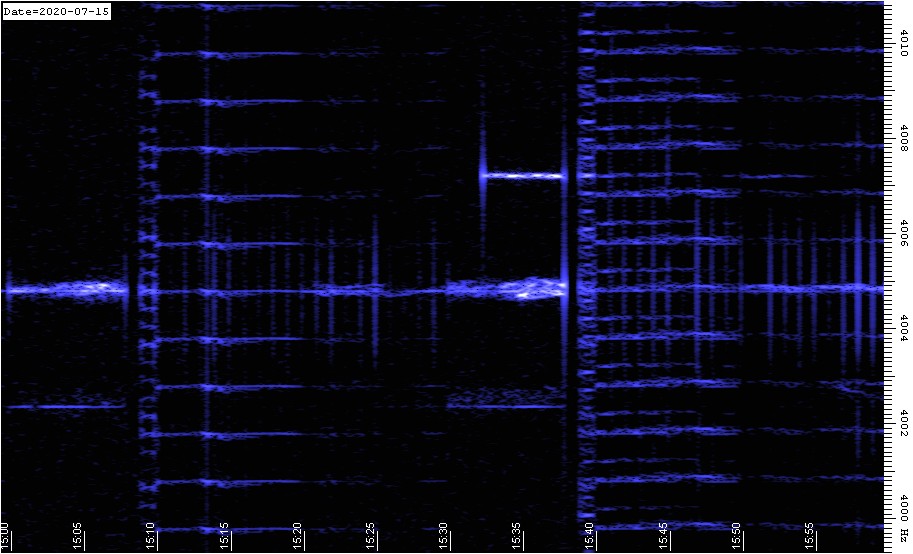The width and height of the screenshot is (913, 554).
Task: Select the 4004 frequency scale label
Action: click(903, 330)
